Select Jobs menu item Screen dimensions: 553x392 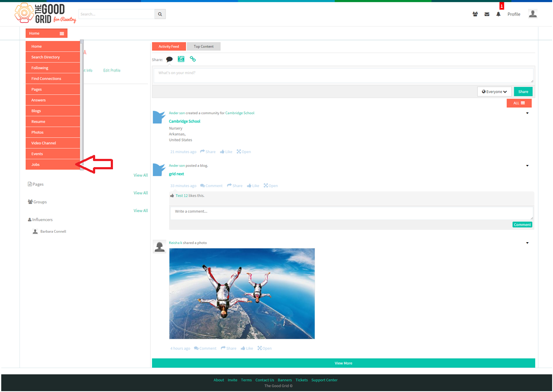pyautogui.click(x=53, y=165)
